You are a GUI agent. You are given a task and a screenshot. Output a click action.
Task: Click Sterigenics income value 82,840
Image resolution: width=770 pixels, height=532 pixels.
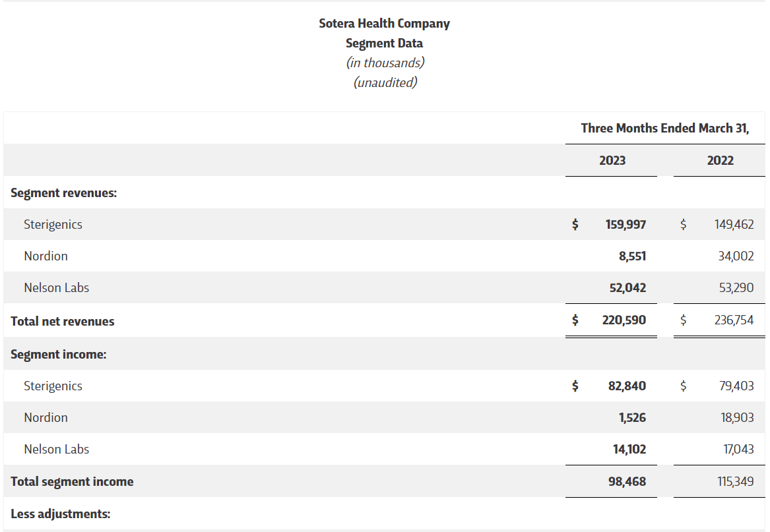click(x=627, y=386)
